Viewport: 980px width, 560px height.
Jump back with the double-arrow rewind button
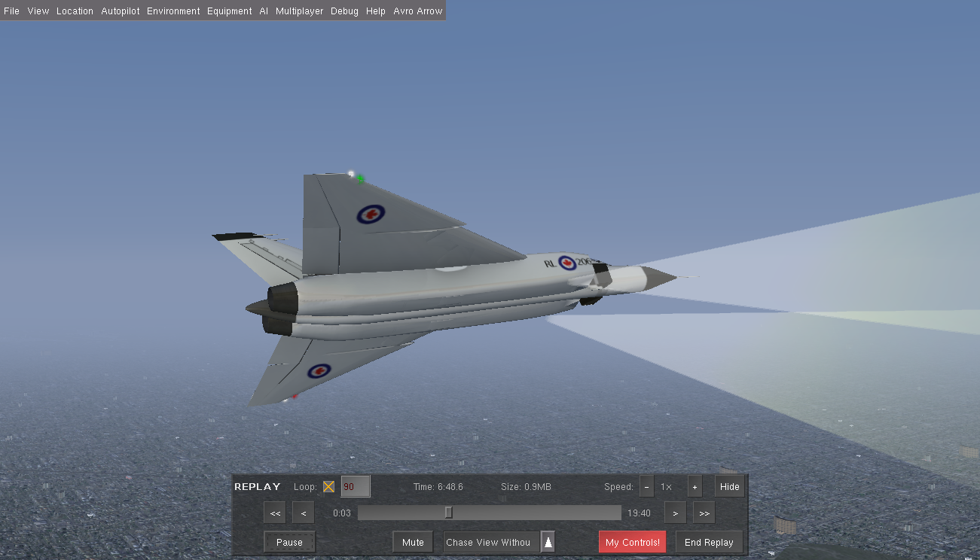[275, 513]
